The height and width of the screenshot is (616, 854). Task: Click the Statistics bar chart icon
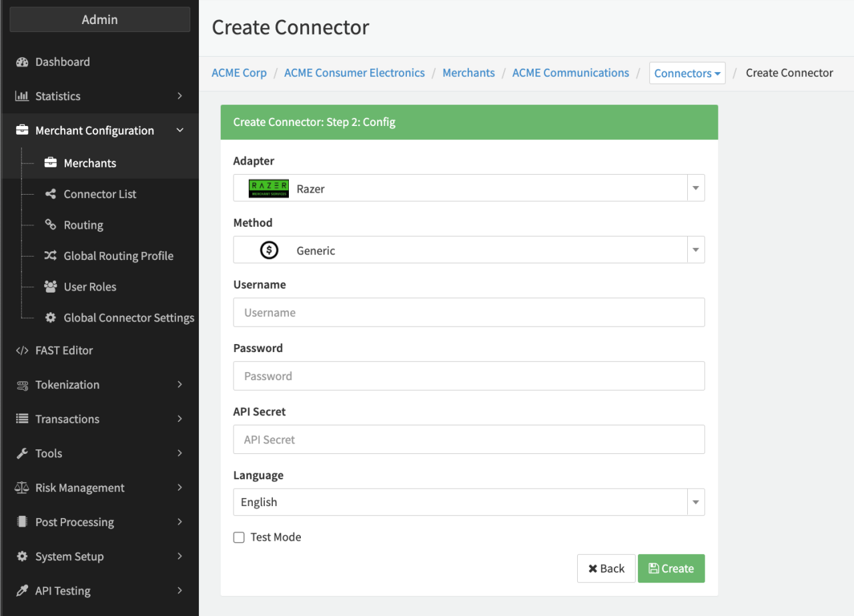22,96
